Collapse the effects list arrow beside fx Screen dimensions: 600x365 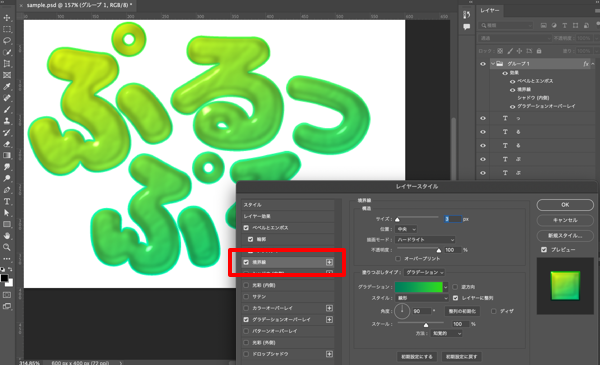pos(593,64)
